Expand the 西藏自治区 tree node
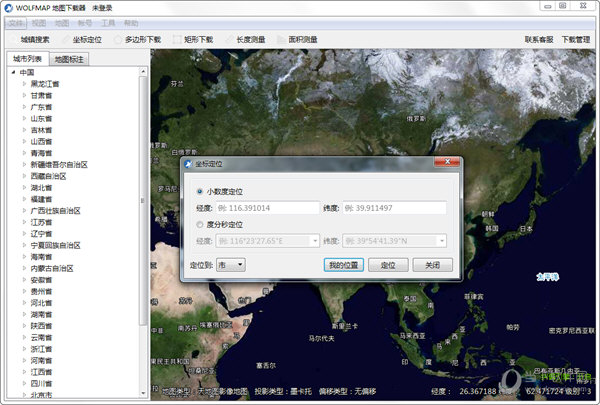 [24, 176]
